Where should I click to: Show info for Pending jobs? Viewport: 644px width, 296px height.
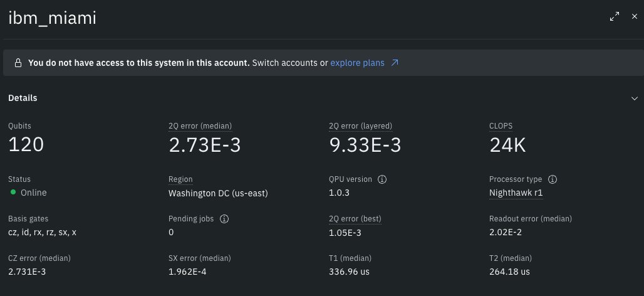tap(224, 219)
